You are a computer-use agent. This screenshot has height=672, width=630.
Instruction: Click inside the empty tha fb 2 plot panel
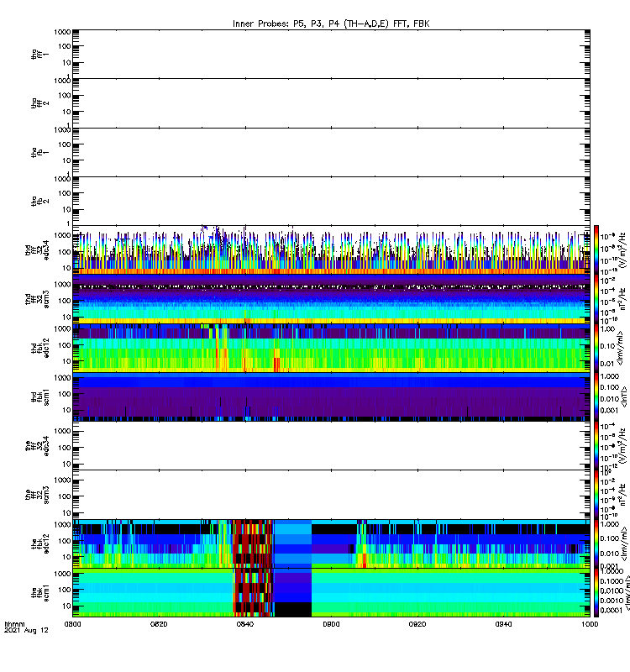point(331,202)
